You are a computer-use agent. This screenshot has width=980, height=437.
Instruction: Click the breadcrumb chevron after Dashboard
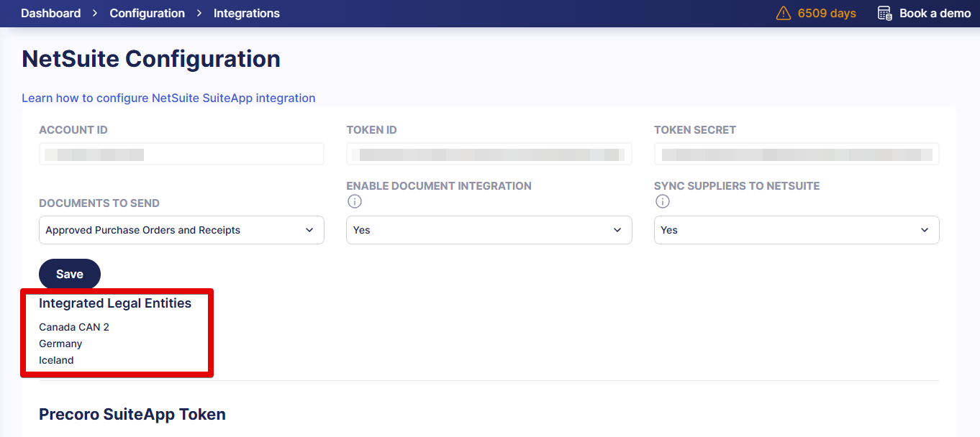tap(95, 13)
